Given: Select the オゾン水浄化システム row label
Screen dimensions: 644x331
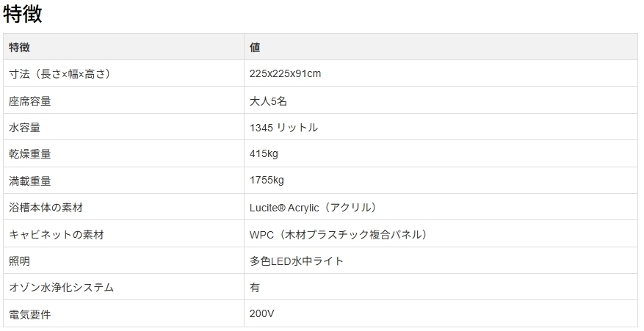Looking at the screenshot, I should click(61, 288).
